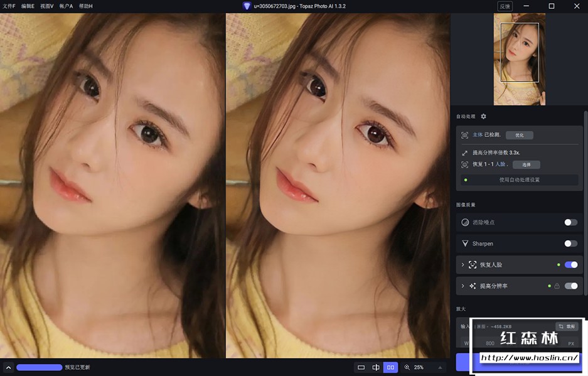The height and width of the screenshot is (376, 588).
Task: Switch to single view mode
Action: point(361,367)
